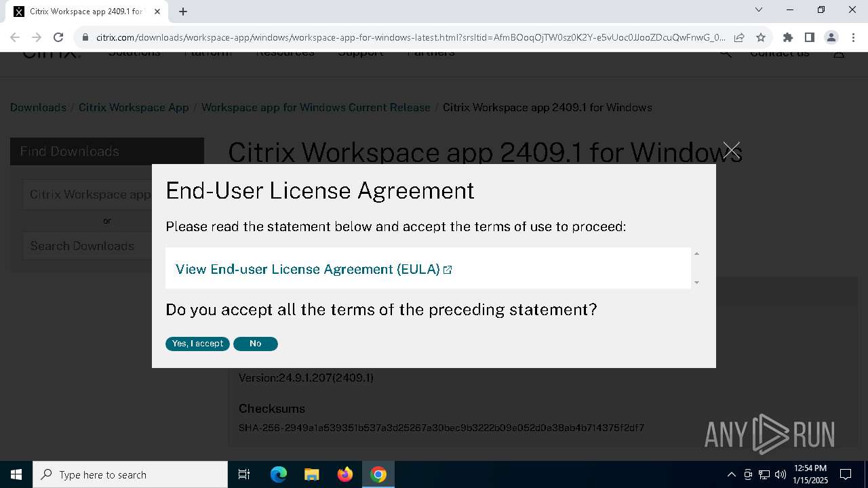The image size is (868, 488).
Task: Open volume control tray icon
Action: (x=781, y=474)
